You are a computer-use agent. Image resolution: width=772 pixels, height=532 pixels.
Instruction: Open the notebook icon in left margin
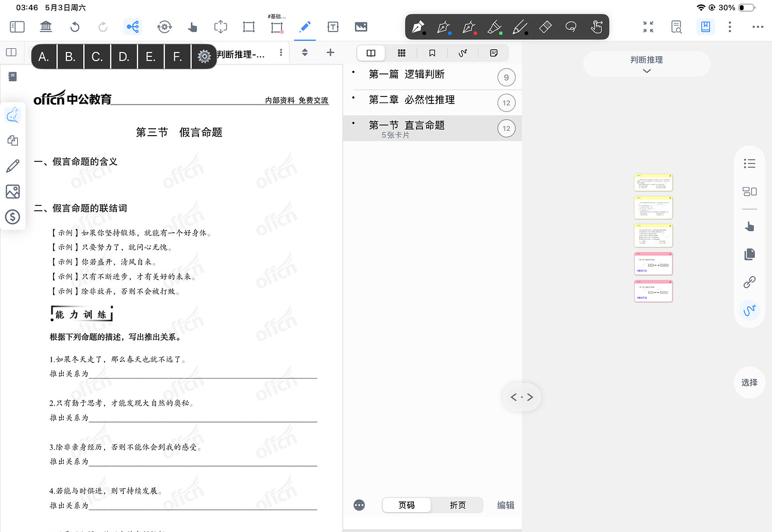click(x=12, y=77)
